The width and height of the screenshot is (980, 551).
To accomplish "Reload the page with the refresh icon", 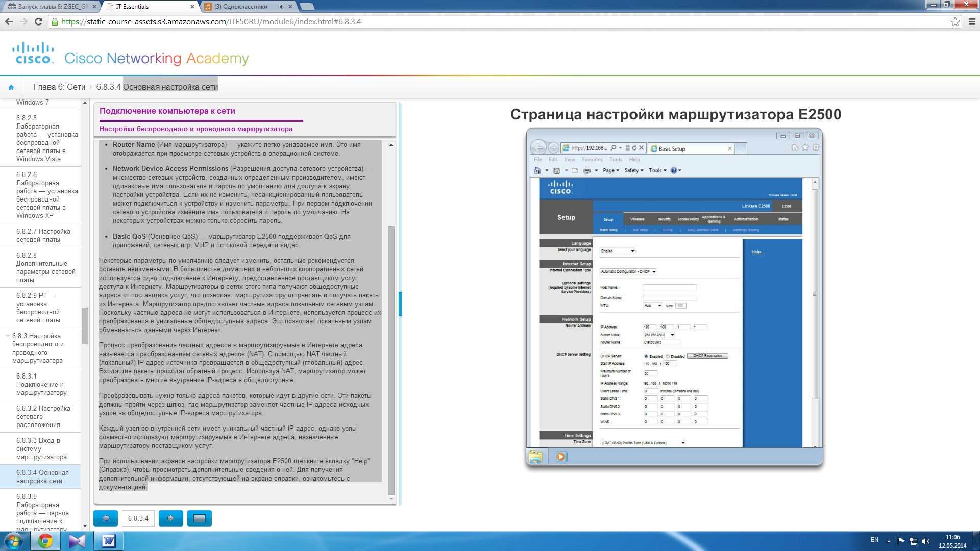I will [38, 22].
